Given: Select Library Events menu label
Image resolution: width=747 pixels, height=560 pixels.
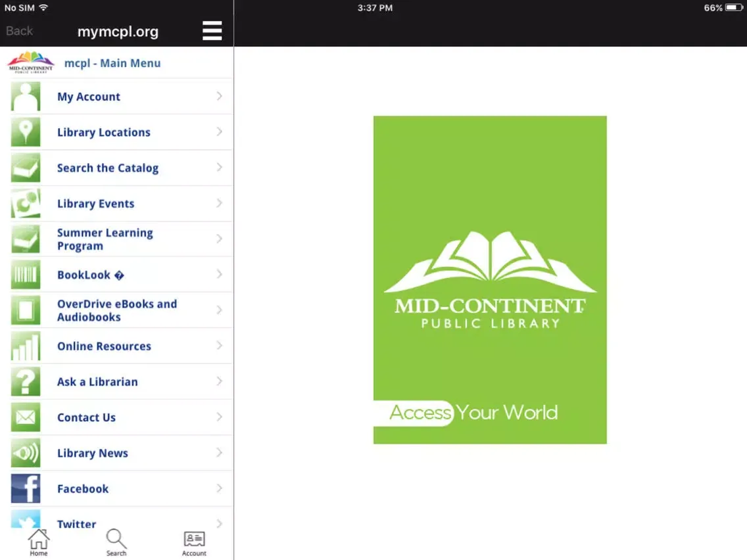Looking at the screenshot, I should (x=96, y=204).
